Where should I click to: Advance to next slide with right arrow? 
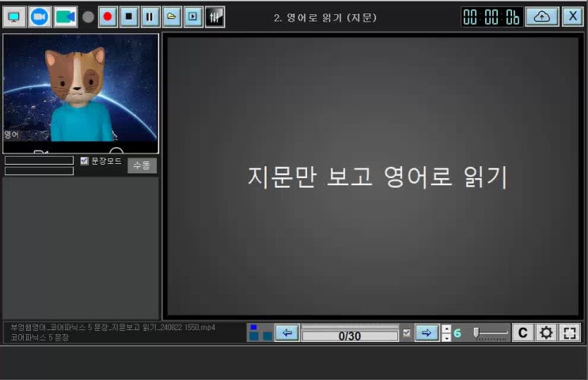pyautogui.click(x=427, y=332)
